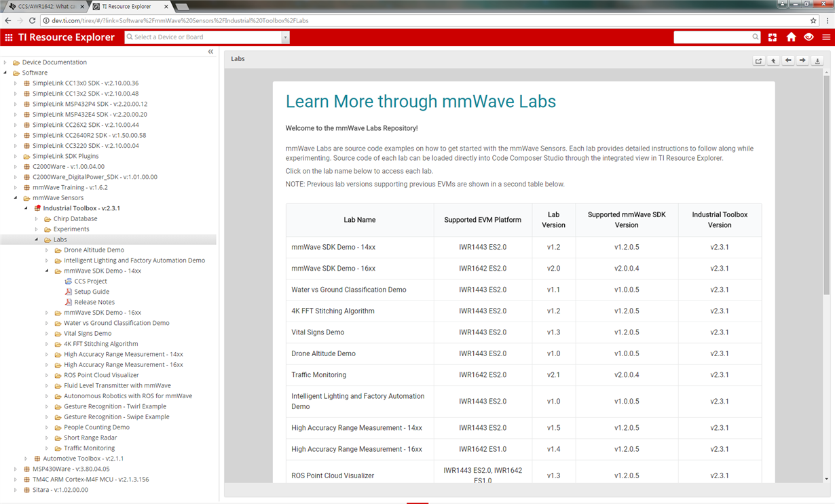
Task: Open the hamburger menu in header
Action: coord(826,37)
